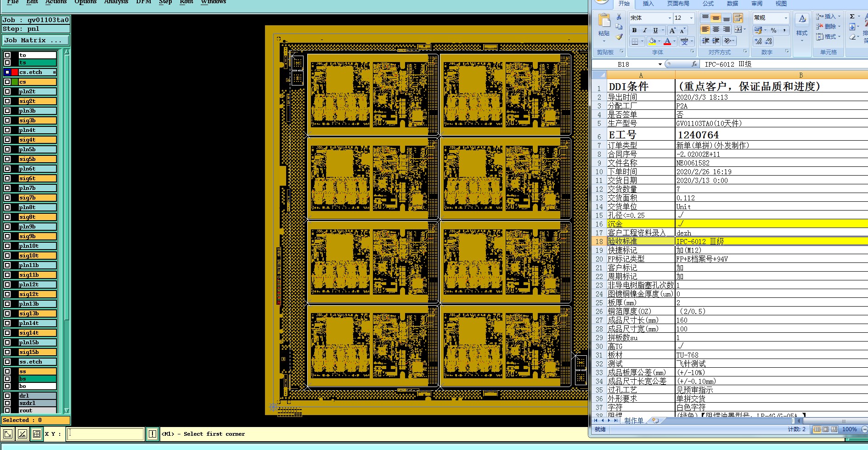The image size is (868, 450).
Task: Click the Increase Indent icon
Action: (x=716, y=41)
